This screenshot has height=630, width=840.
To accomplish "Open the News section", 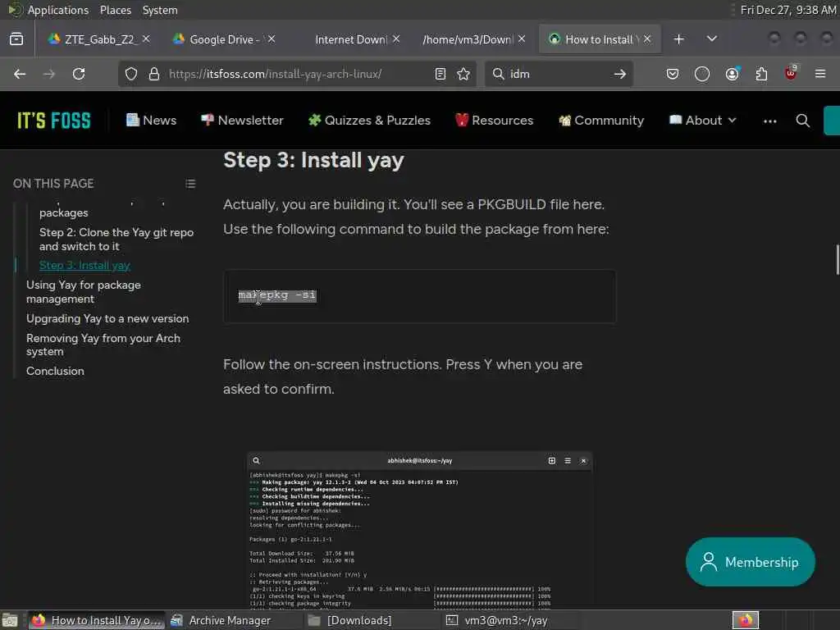I will click(x=151, y=121).
